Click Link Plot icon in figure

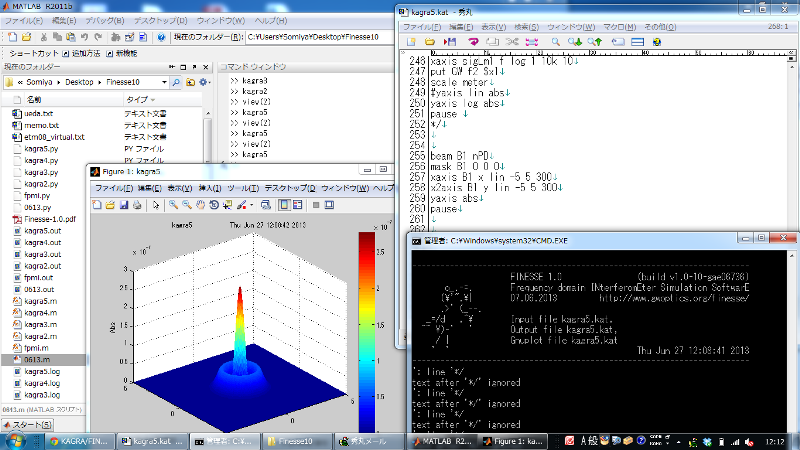click(x=265, y=205)
